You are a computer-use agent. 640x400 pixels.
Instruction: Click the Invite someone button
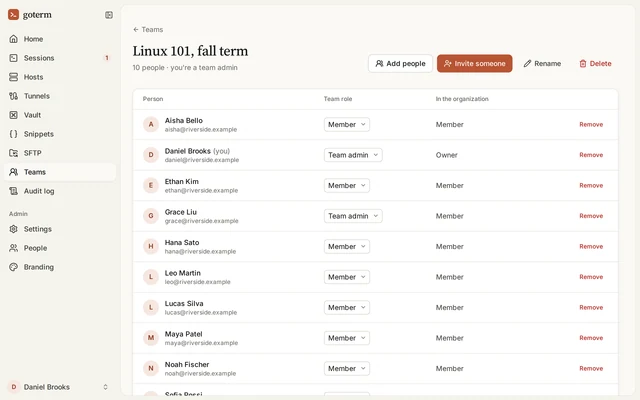click(x=474, y=63)
